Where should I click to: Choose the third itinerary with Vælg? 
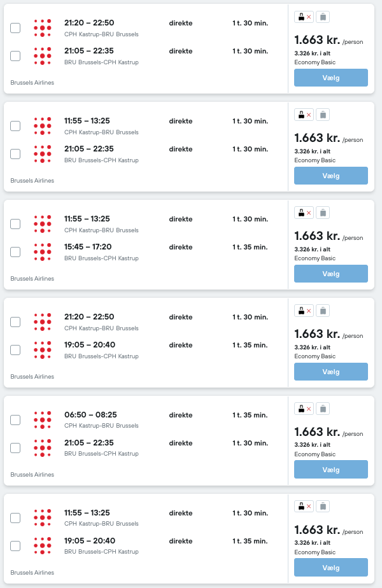click(x=331, y=274)
